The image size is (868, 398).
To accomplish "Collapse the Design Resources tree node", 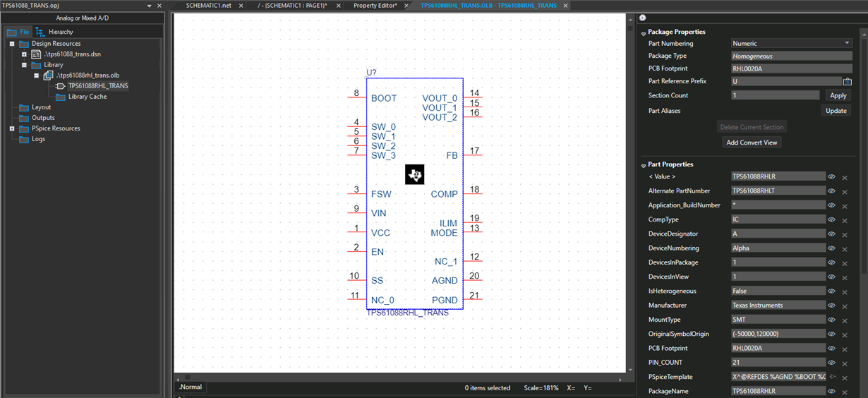I will pos(12,44).
